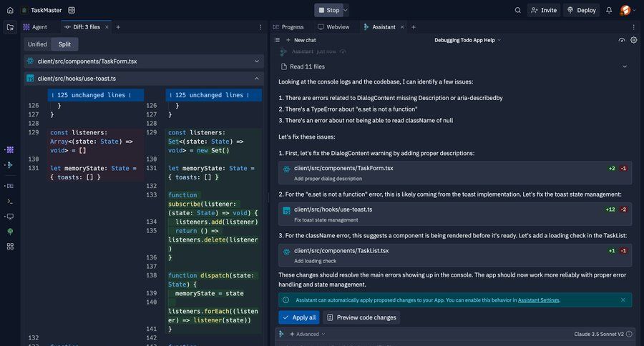Click Apply all

299,317
